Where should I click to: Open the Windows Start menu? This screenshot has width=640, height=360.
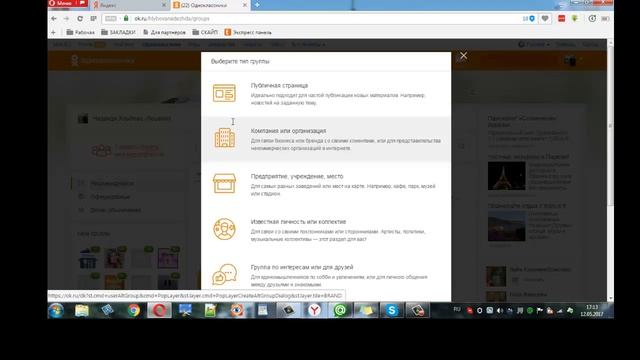[x=56, y=311]
